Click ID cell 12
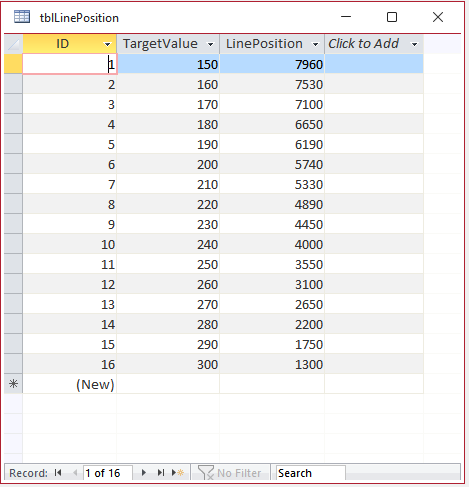 click(x=70, y=284)
